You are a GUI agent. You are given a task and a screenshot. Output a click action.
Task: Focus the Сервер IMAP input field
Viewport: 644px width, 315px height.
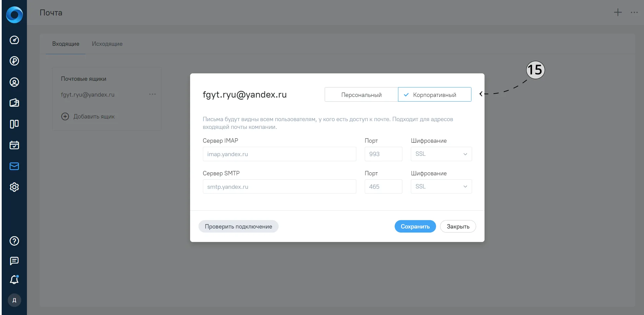pos(279,154)
